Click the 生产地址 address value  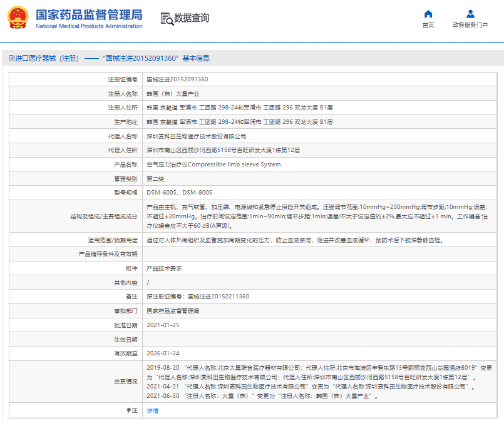coord(240,122)
